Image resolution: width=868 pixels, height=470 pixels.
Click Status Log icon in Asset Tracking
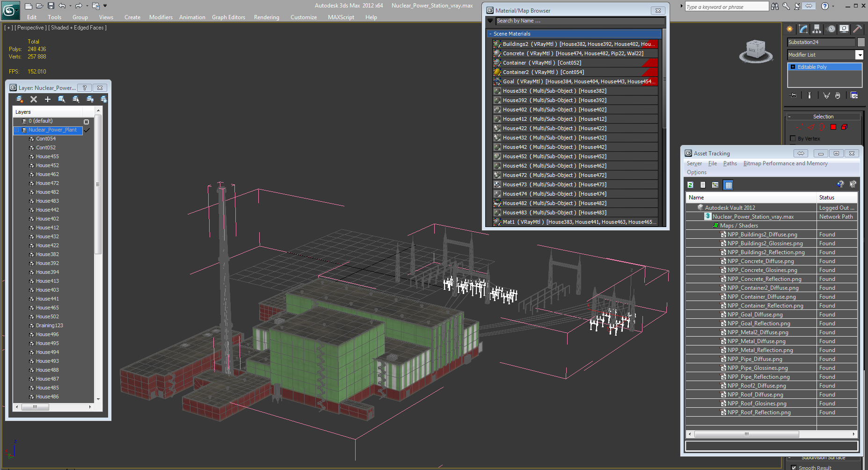tap(703, 185)
